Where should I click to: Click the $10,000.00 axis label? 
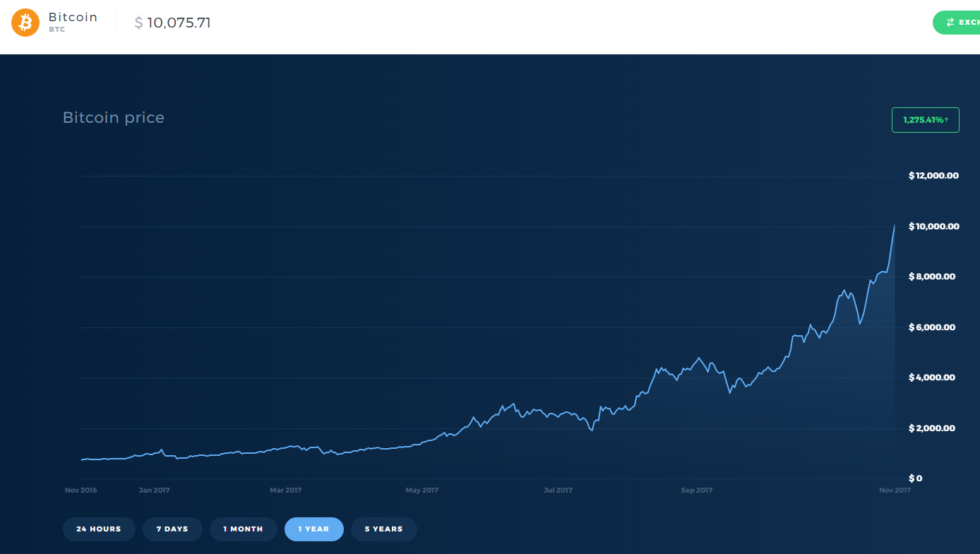pyautogui.click(x=933, y=227)
